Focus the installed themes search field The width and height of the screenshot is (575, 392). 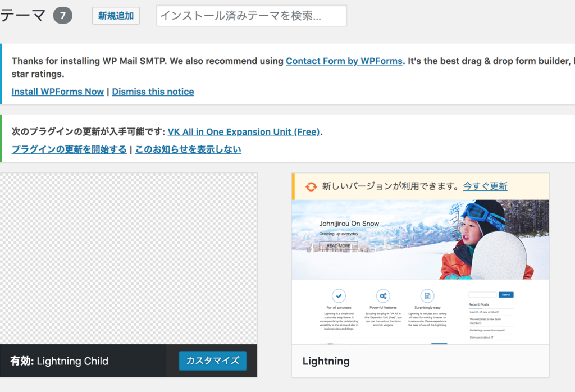pyautogui.click(x=252, y=16)
